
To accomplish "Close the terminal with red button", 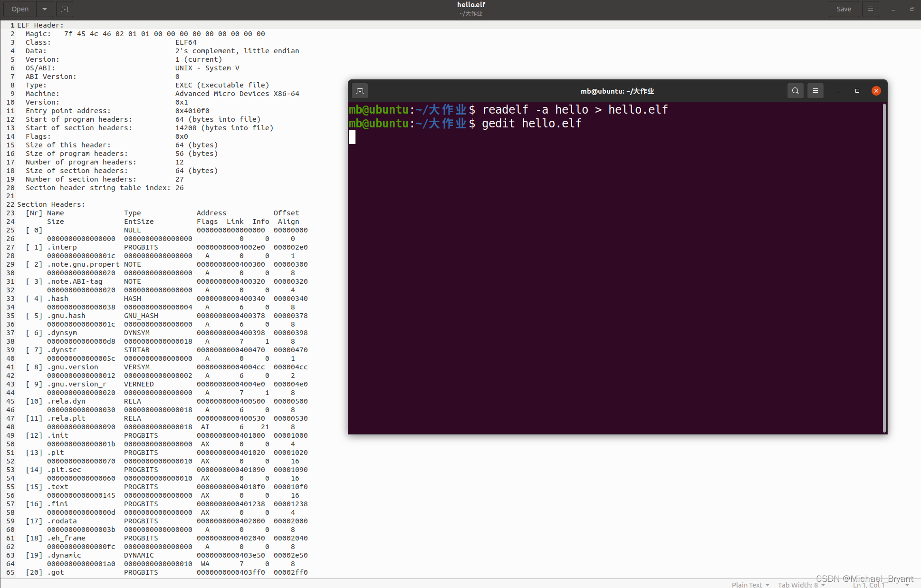I will pyautogui.click(x=876, y=91).
